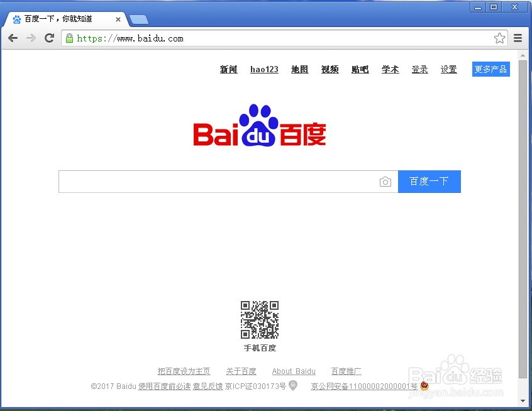532x411 pixels.
Task: Open the 视频 link
Action: 330,70
